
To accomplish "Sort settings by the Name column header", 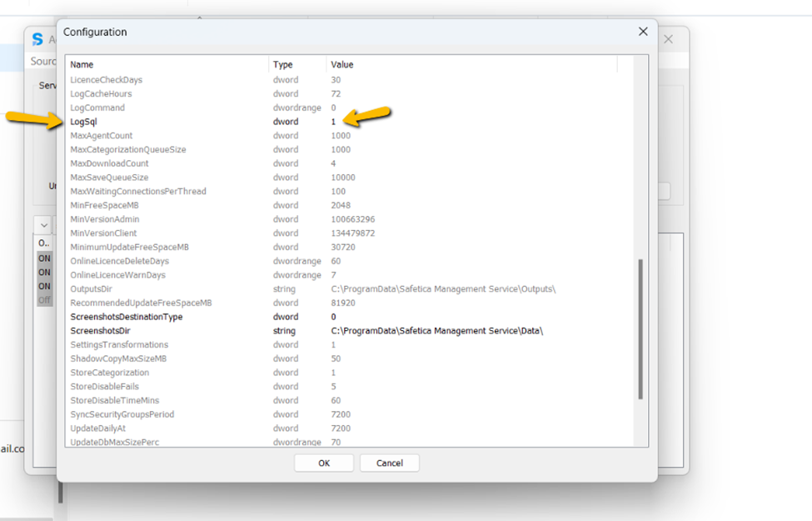I will point(80,64).
